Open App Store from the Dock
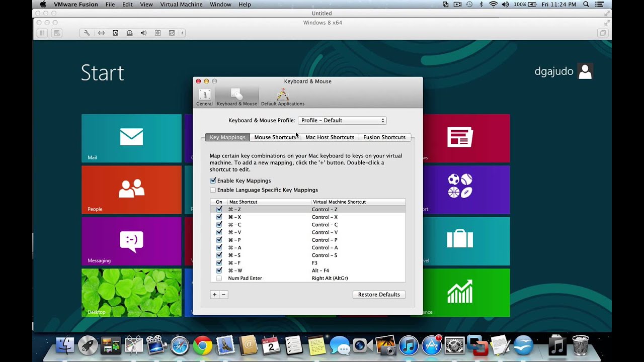The image size is (644, 362). pos(431,345)
